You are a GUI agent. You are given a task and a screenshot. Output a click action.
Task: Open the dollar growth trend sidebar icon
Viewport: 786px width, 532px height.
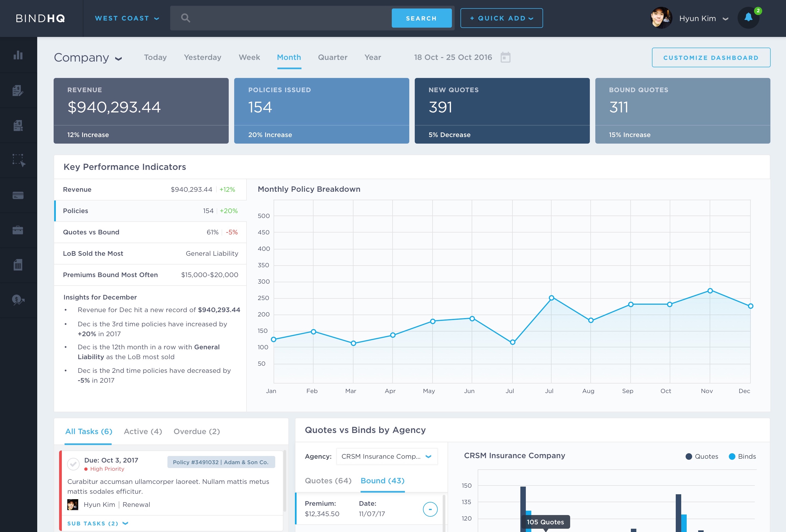coord(18,300)
